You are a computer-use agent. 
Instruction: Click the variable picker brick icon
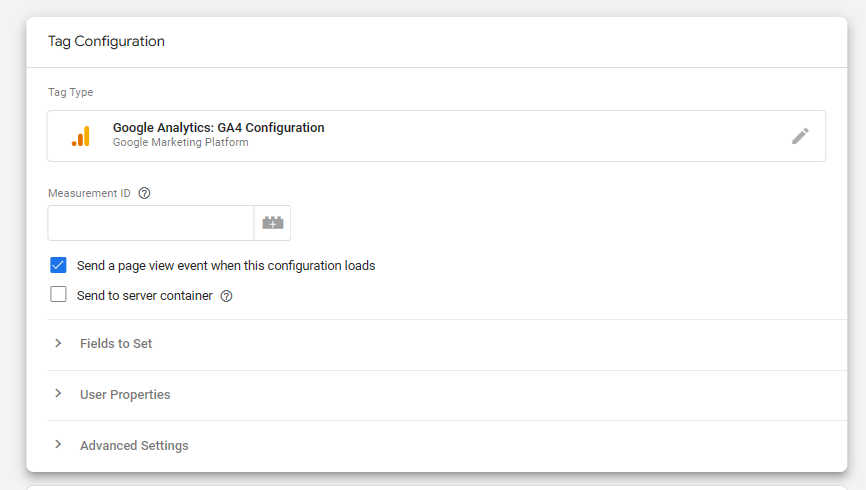[x=272, y=223]
